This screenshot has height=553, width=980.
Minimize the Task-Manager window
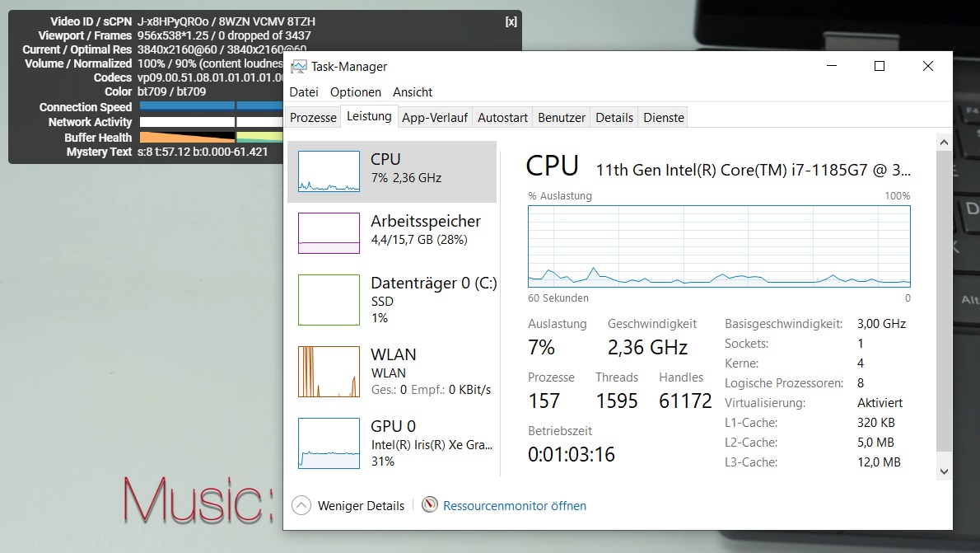click(831, 66)
